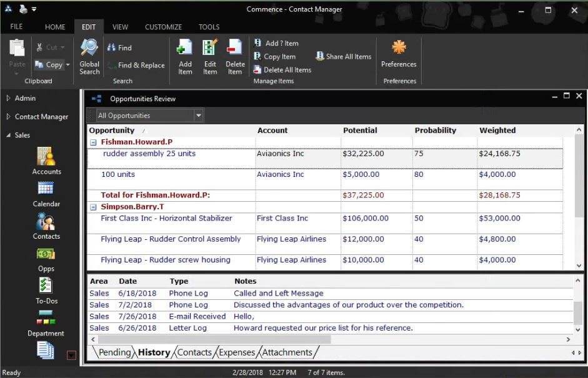Click the Find binoculars option
Screen dimensions: 588x378
(119, 47)
